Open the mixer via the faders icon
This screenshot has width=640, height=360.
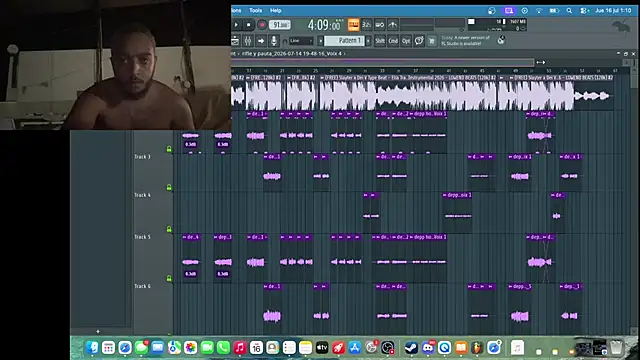(248, 41)
